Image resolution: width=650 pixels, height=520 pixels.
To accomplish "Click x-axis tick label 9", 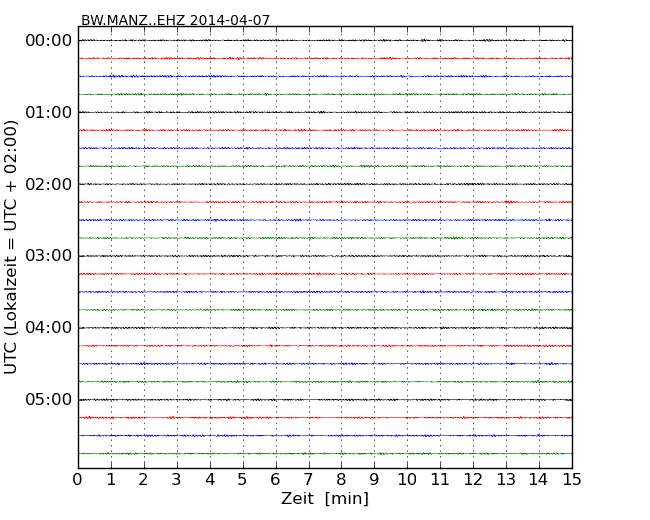I will click(374, 479).
